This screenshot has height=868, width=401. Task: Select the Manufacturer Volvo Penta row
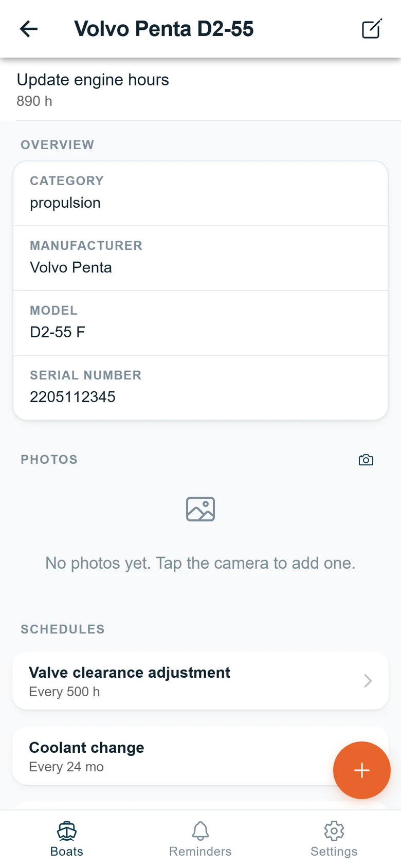(200, 258)
